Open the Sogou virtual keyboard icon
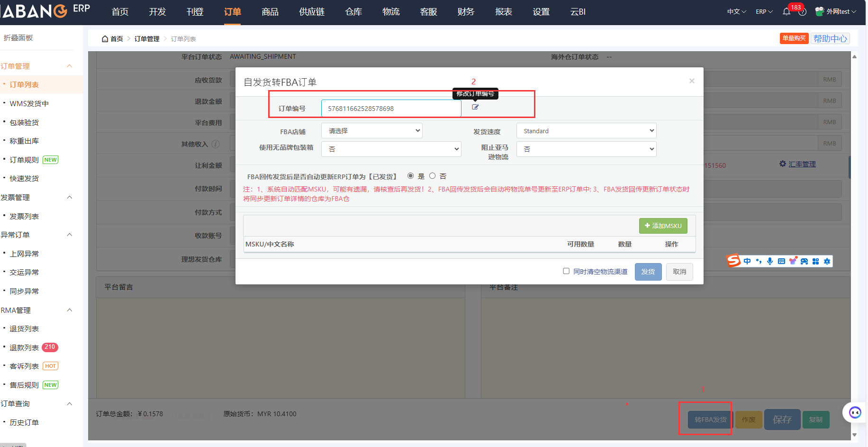868x447 pixels. click(x=781, y=261)
